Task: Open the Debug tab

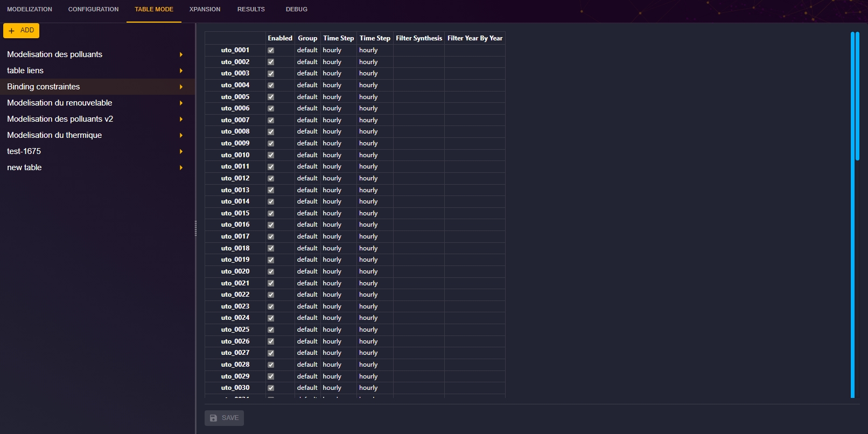Action: pos(297,9)
